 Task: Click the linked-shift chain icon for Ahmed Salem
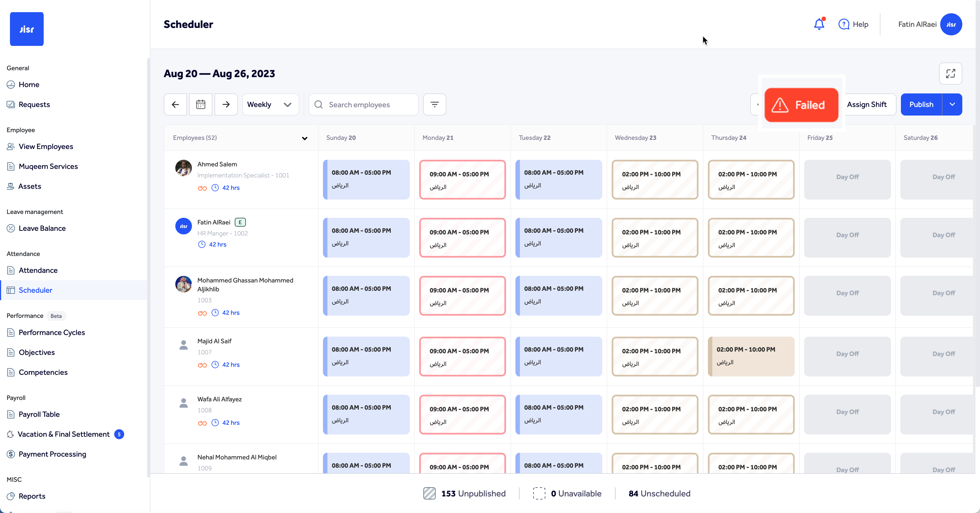tap(202, 188)
